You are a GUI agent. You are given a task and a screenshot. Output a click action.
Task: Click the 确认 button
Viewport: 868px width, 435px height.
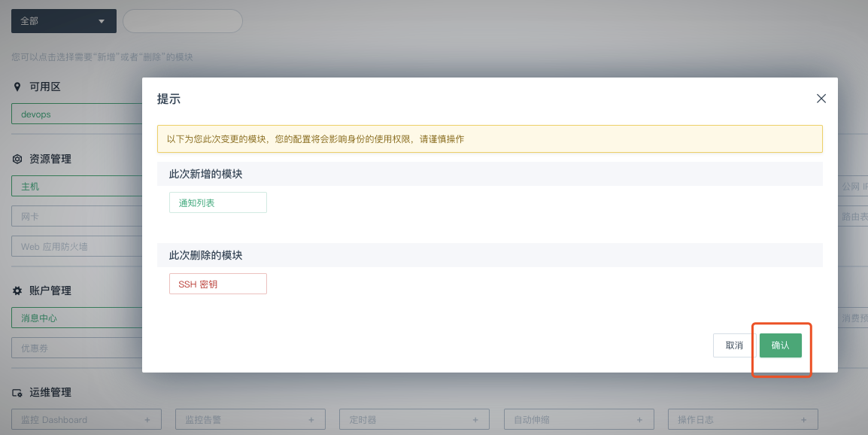click(780, 345)
